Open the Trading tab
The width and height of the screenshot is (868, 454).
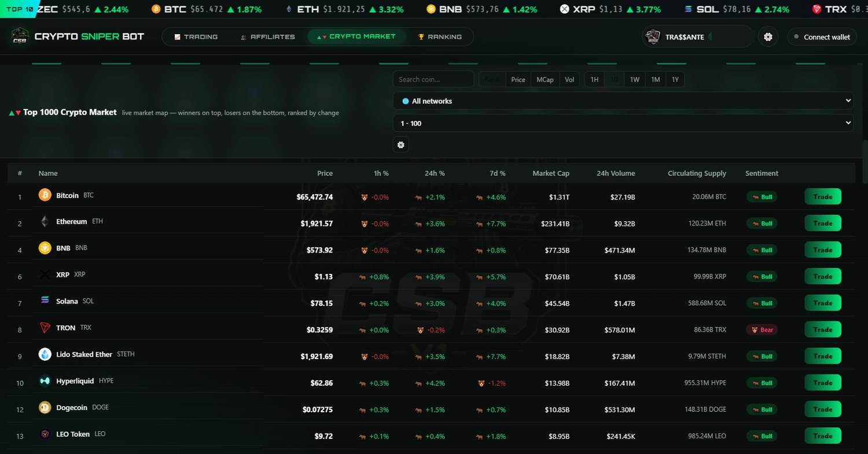(196, 36)
